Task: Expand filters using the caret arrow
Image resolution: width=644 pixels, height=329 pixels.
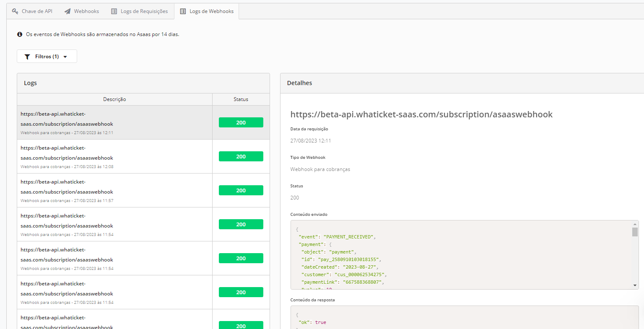Action: click(65, 57)
